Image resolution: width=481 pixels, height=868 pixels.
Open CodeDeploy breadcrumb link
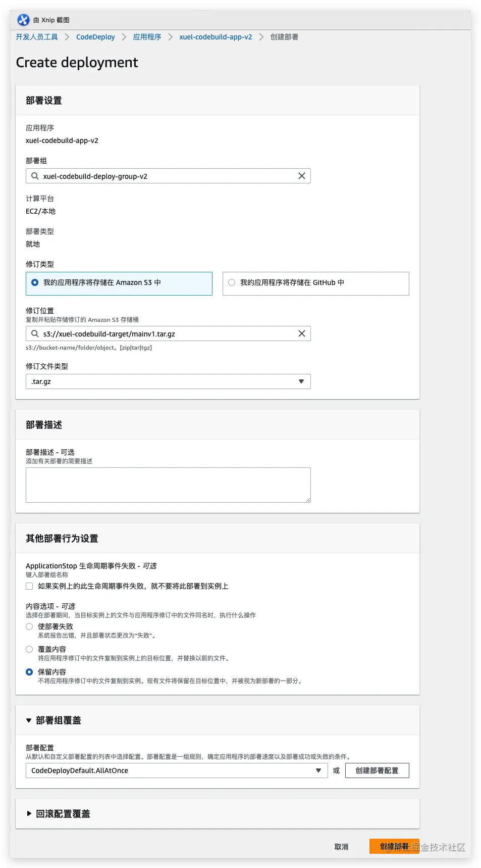pyautogui.click(x=95, y=37)
